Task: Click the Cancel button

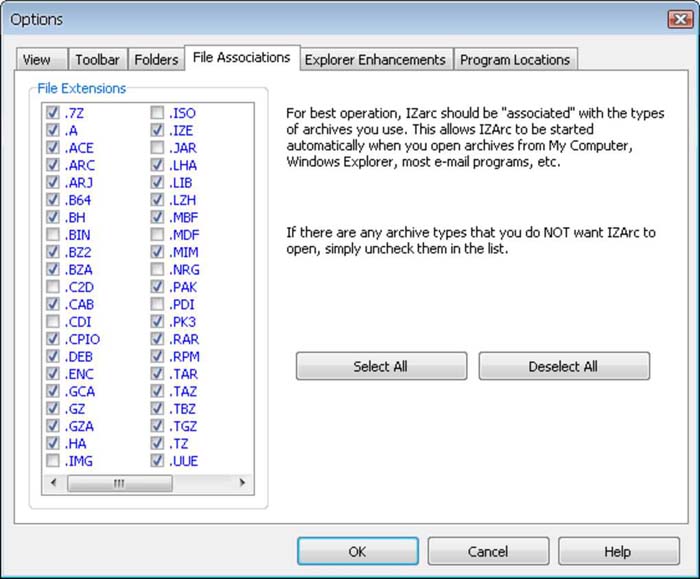Action: (x=488, y=551)
